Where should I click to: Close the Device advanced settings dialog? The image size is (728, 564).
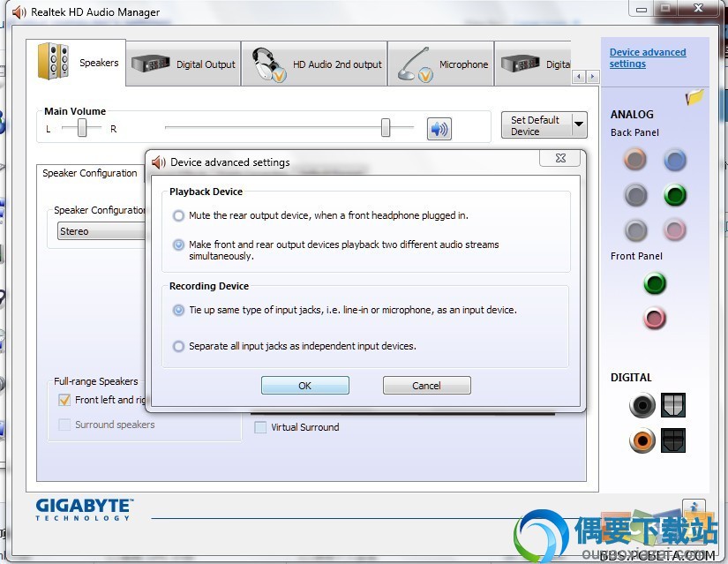pyautogui.click(x=560, y=158)
